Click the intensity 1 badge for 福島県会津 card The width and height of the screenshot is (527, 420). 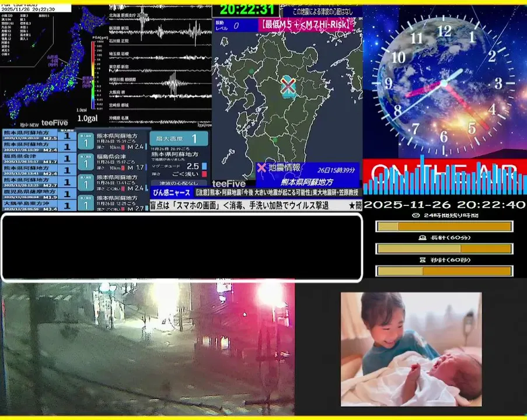pyautogui.click(x=86, y=163)
